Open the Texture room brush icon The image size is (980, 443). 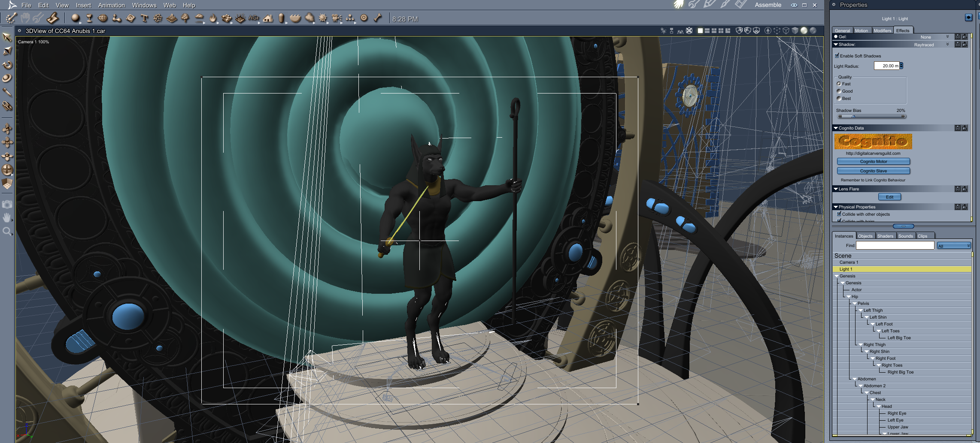tap(725, 5)
